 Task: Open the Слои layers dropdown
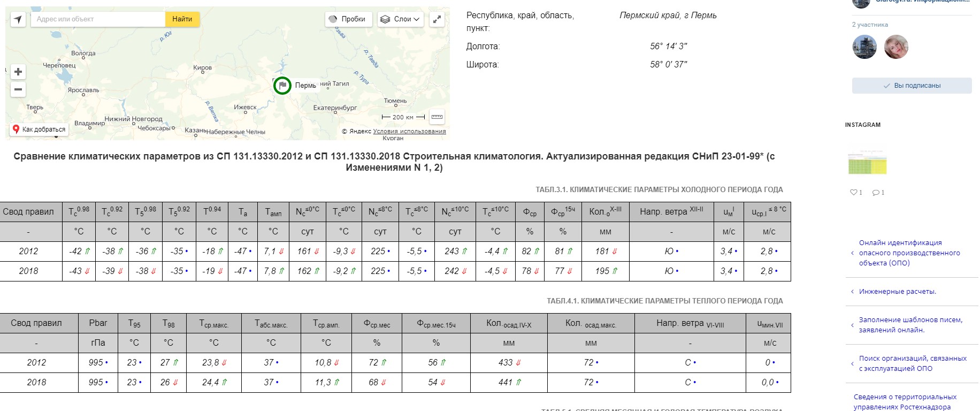[x=400, y=19]
